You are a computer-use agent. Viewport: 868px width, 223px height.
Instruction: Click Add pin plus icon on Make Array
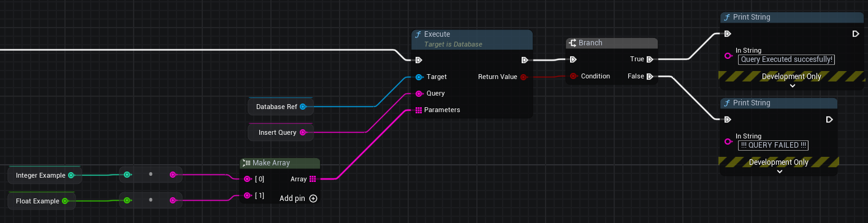point(313,198)
